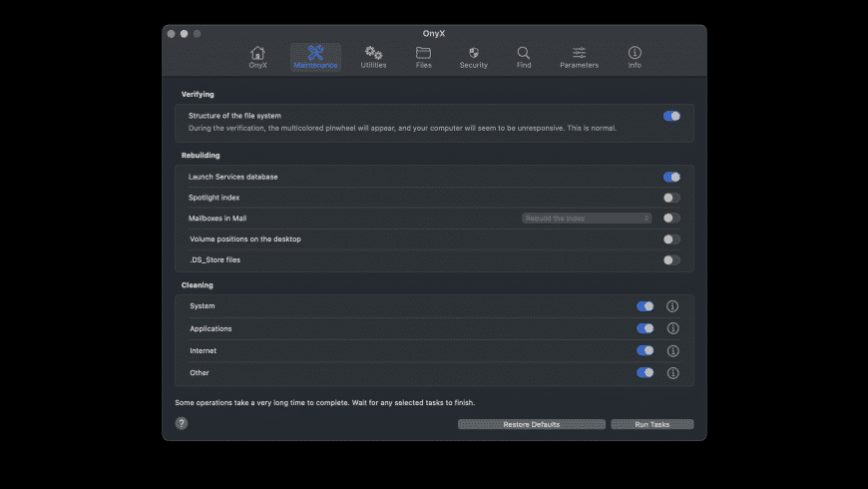
Task: Click the Other row label
Action: (200, 372)
